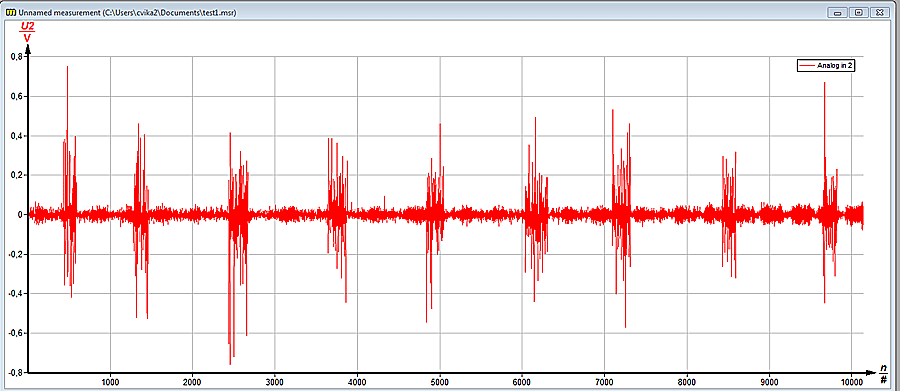900x391 pixels.
Task: Click the measurement window title bar icon
Action: 10,12
